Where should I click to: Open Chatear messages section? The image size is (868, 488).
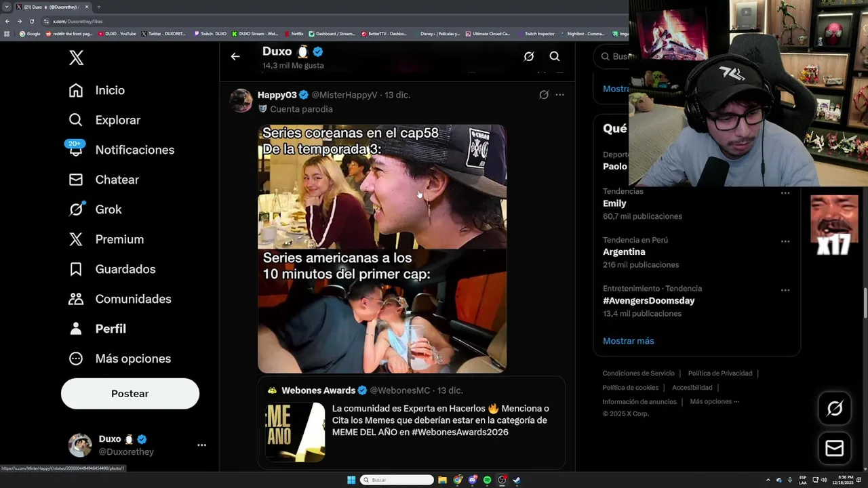point(104,180)
